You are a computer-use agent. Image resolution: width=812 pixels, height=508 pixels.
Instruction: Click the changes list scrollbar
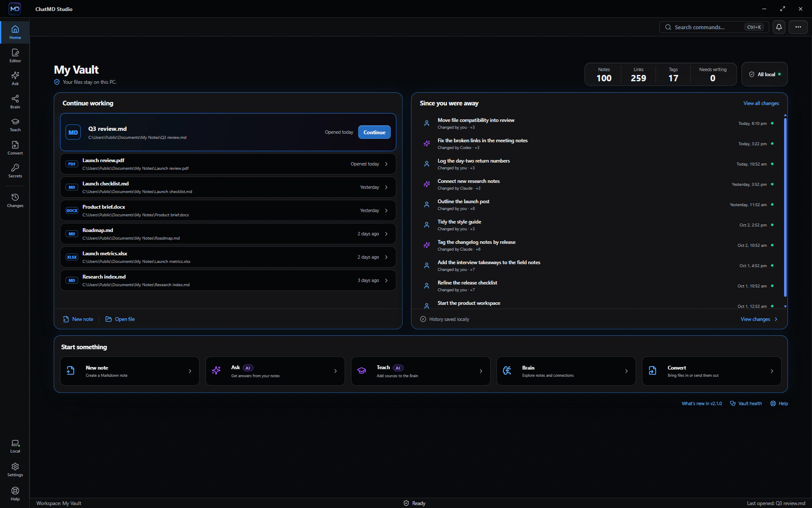785,207
